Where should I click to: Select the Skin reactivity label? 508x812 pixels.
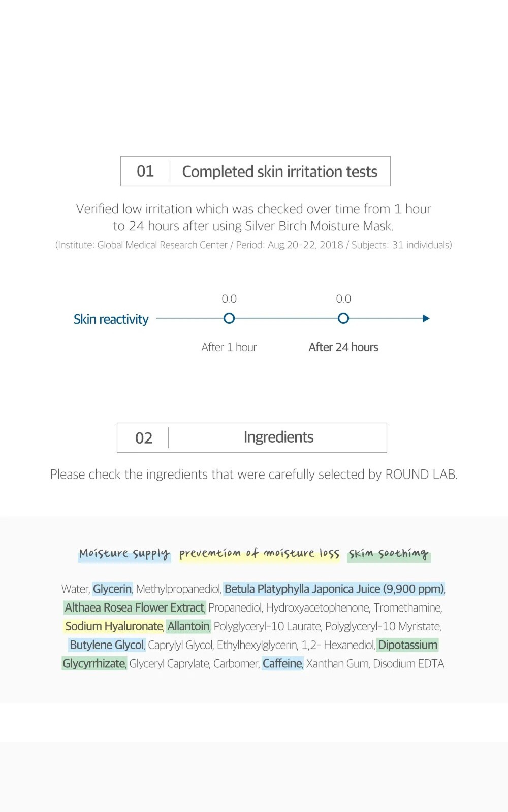click(x=111, y=319)
